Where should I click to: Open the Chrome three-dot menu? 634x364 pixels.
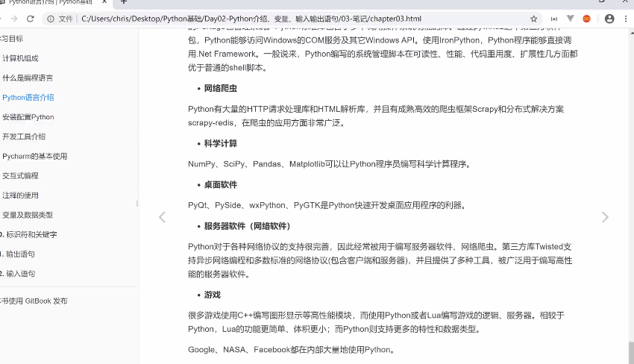[x=626, y=19]
